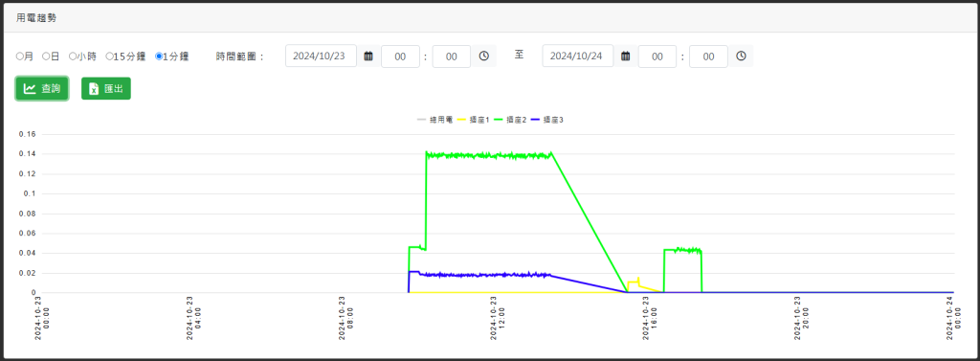Toggle 插座3 blue legend entry
The width and height of the screenshot is (980, 361).
coord(546,119)
